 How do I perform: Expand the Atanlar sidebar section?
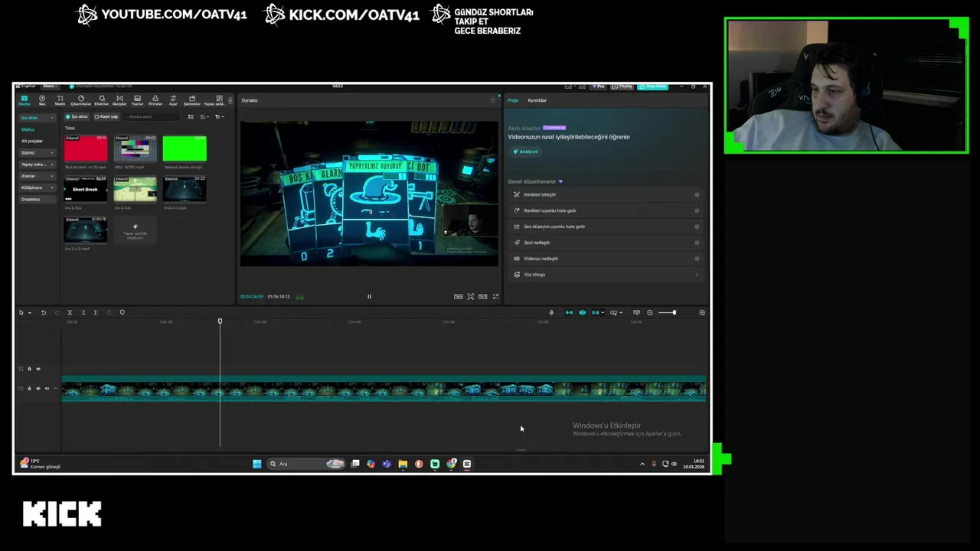[x=38, y=176]
